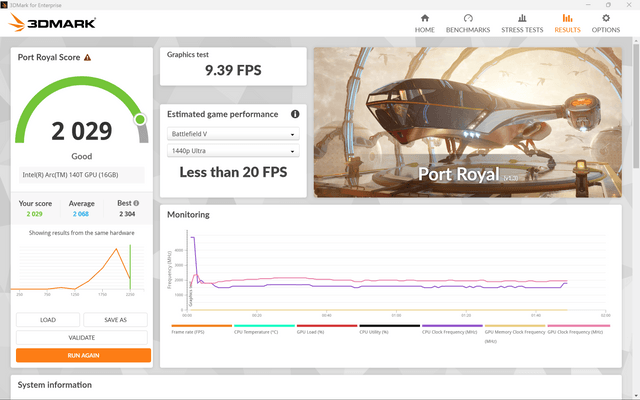Click warning triangle beside Port Royal Score

pos(87,58)
